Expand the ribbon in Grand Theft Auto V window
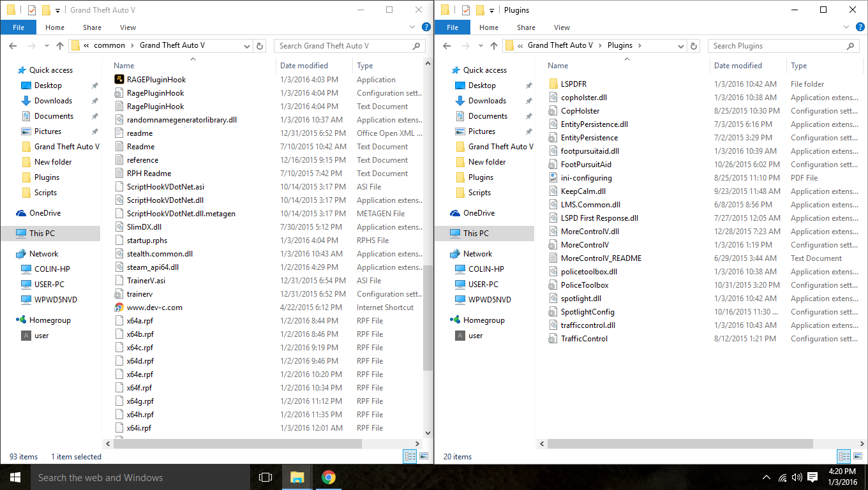868x490 pixels. [x=412, y=27]
